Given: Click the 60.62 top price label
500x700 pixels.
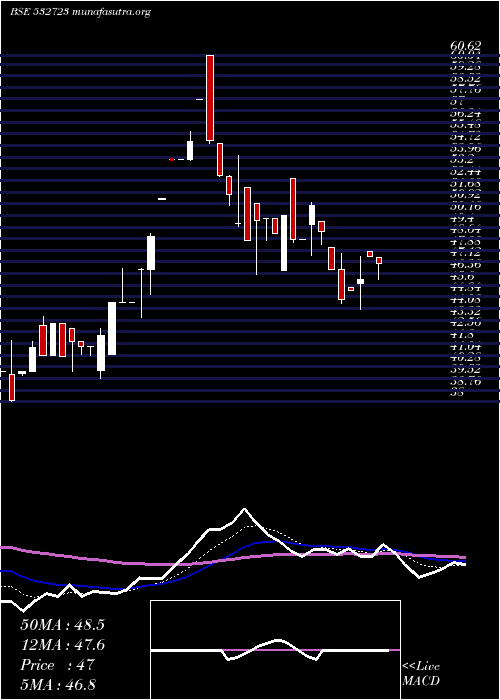Looking at the screenshot, I should (x=466, y=46).
